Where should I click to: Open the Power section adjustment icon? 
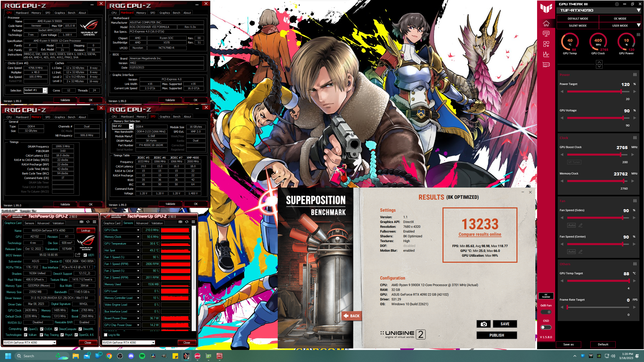[635, 75]
